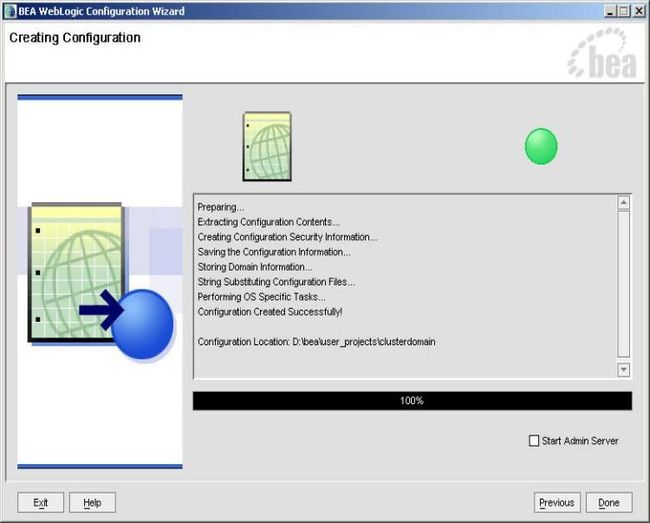The width and height of the screenshot is (650, 523).
Task: Click the green status circle icon
Action: tap(541, 146)
